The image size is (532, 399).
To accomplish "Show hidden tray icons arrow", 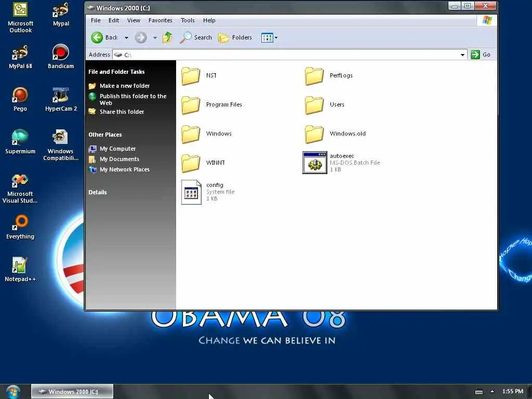I will 493,391.
